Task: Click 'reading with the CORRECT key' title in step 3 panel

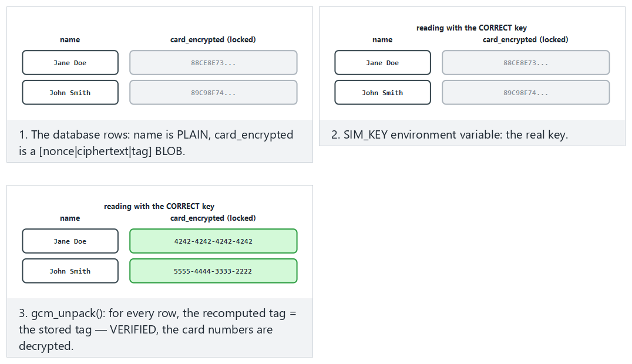Action: point(159,207)
